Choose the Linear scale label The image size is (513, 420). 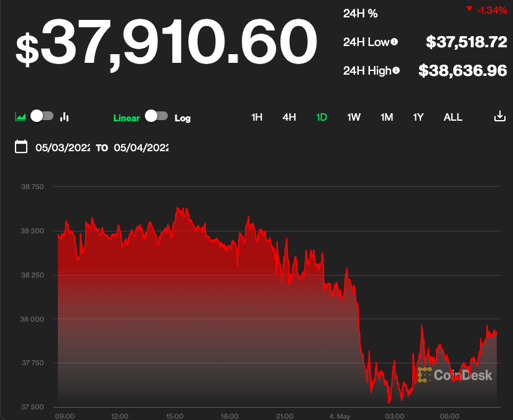[x=126, y=118]
